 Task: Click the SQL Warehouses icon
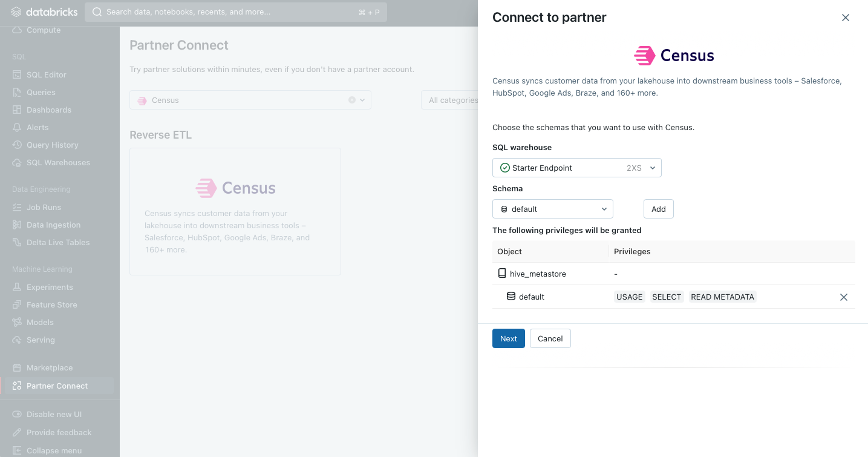pos(17,162)
